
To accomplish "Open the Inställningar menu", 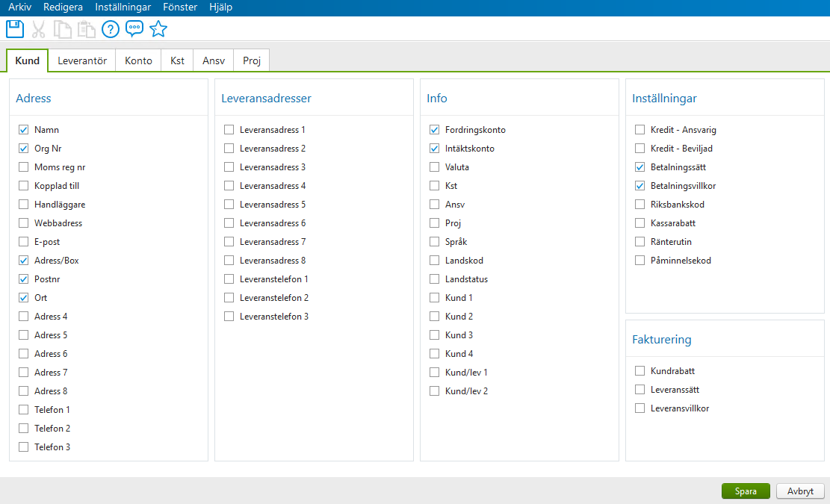I will (x=123, y=7).
